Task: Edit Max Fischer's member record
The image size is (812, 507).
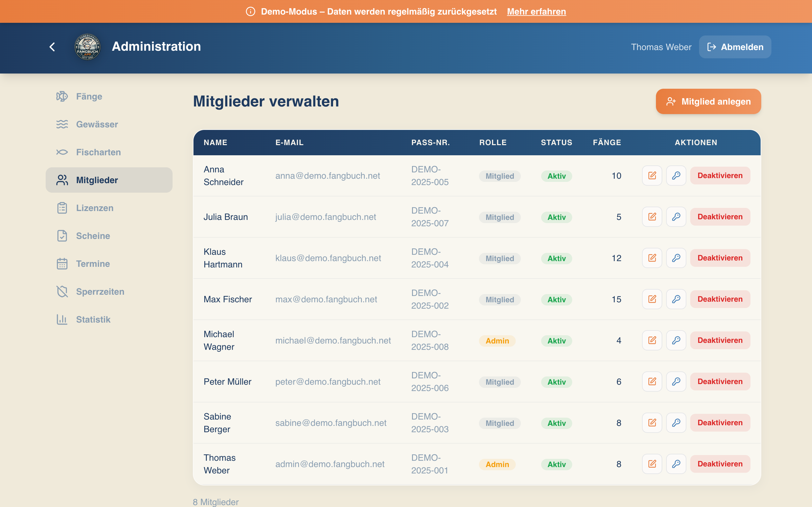Action: click(652, 299)
